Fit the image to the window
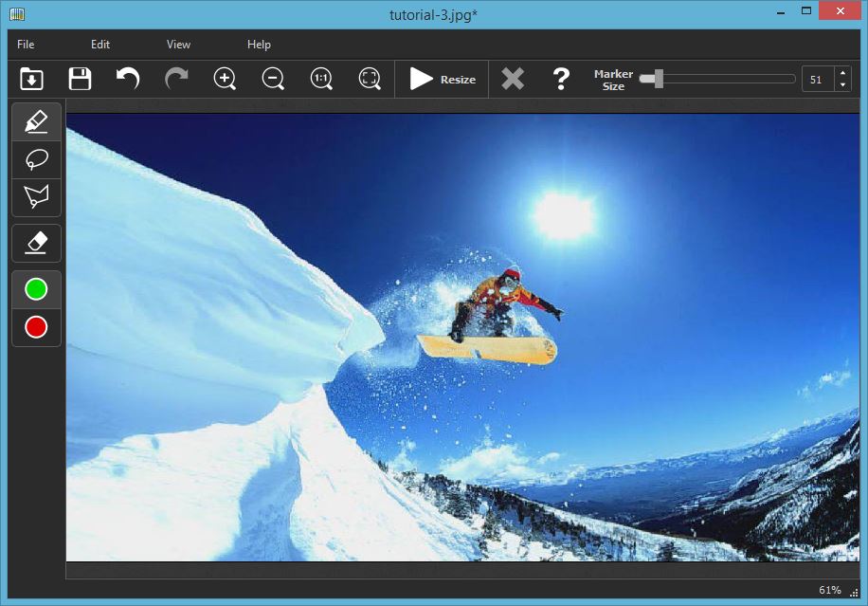 pyautogui.click(x=370, y=79)
